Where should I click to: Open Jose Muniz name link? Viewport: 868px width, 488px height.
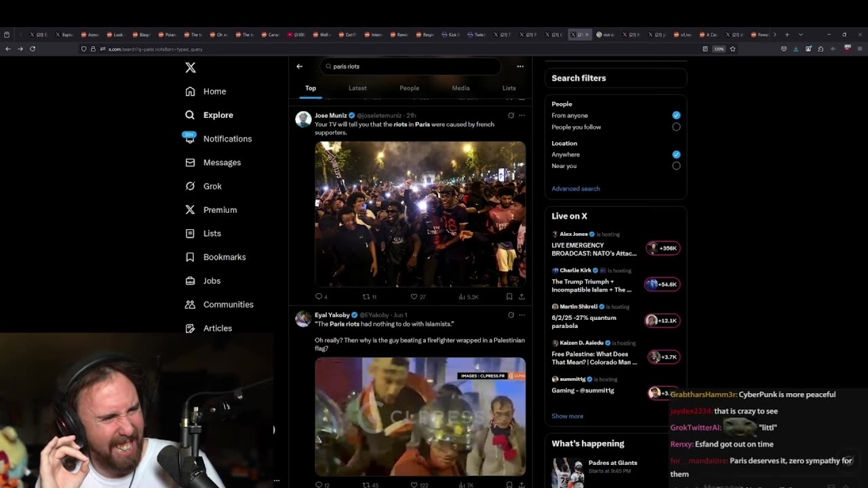pos(330,115)
